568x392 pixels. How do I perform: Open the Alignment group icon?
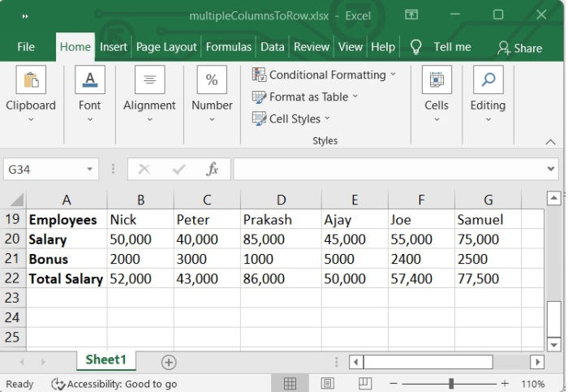point(149,80)
